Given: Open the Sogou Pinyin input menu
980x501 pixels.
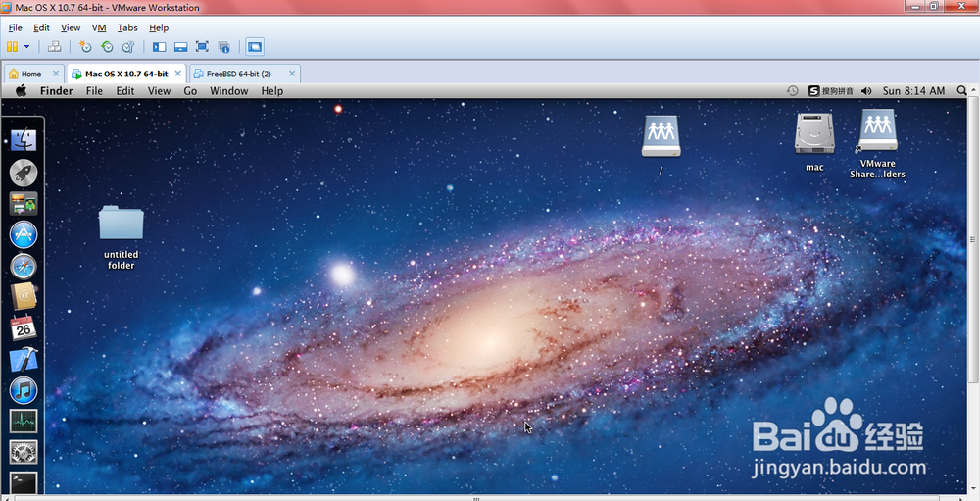Looking at the screenshot, I should click(x=831, y=91).
